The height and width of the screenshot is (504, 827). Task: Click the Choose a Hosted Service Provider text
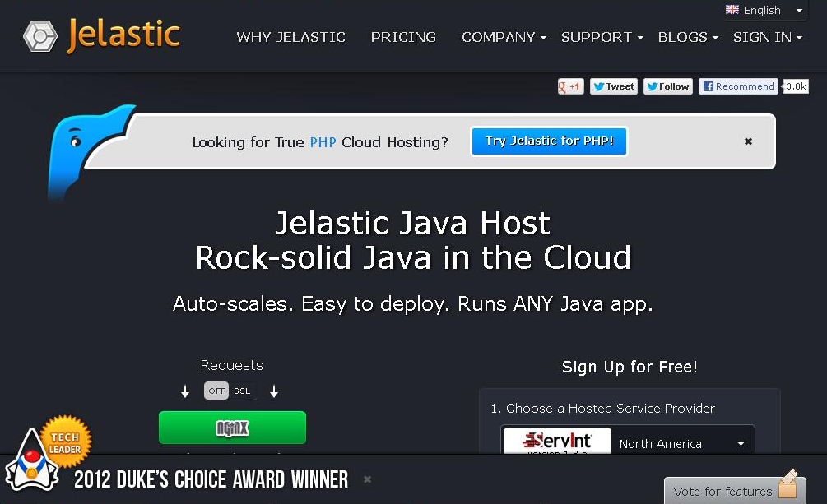click(611, 409)
